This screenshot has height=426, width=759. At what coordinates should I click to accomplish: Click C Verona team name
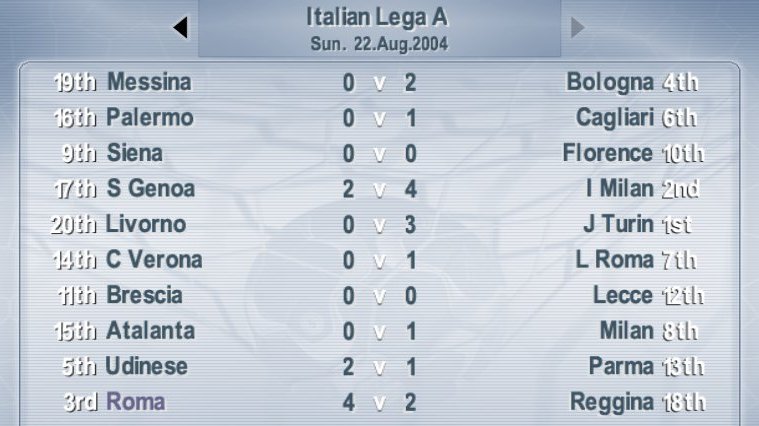(154, 260)
